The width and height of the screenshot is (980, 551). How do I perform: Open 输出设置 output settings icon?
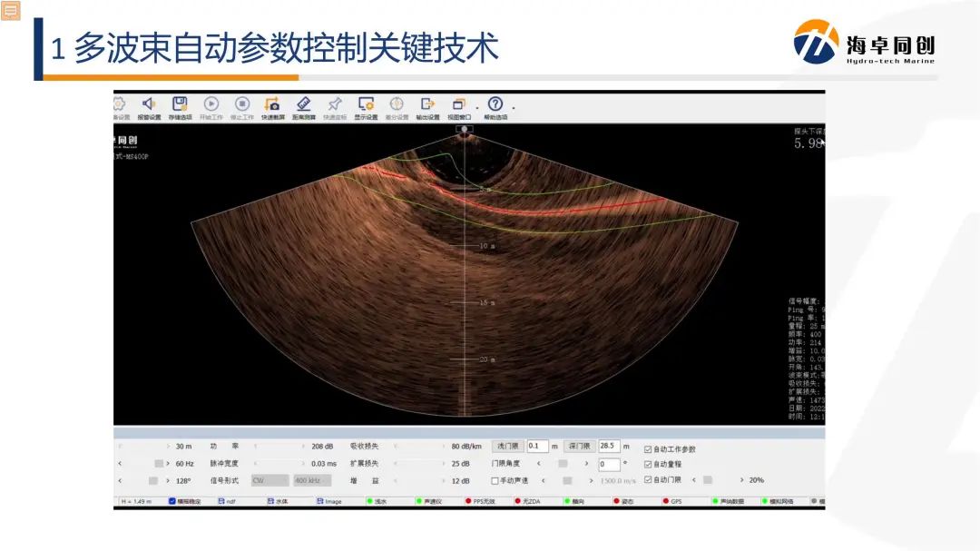click(427, 104)
